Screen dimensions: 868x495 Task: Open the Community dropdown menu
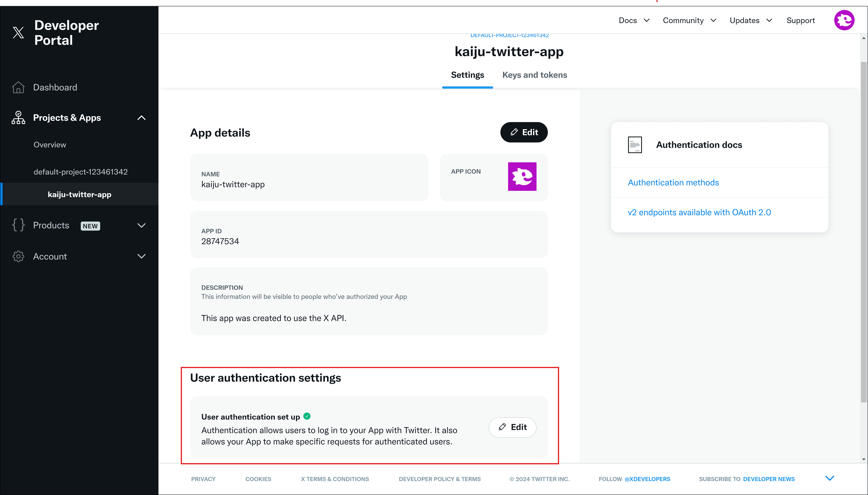690,20
